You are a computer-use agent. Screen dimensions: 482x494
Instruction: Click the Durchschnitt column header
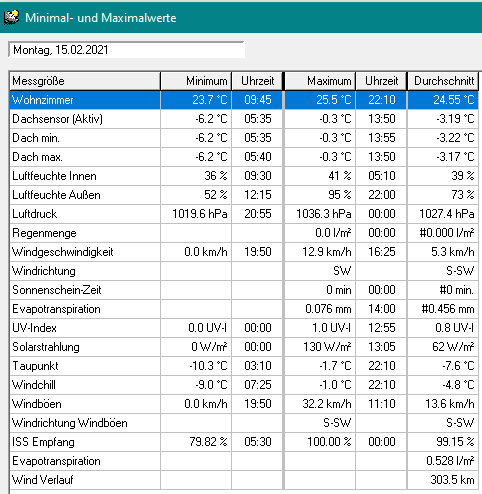[443, 81]
